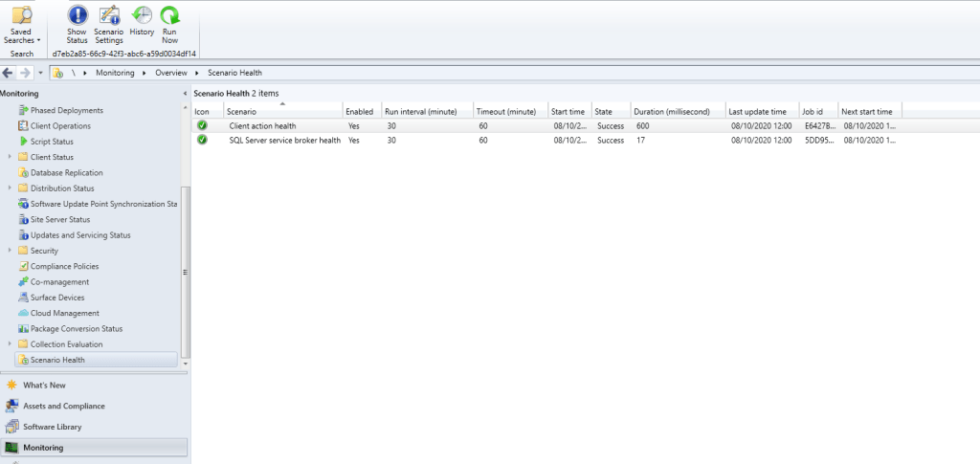Open Database Replication in the tree
Image resolution: width=980 pixels, height=464 pixels.
click(66, 172)
